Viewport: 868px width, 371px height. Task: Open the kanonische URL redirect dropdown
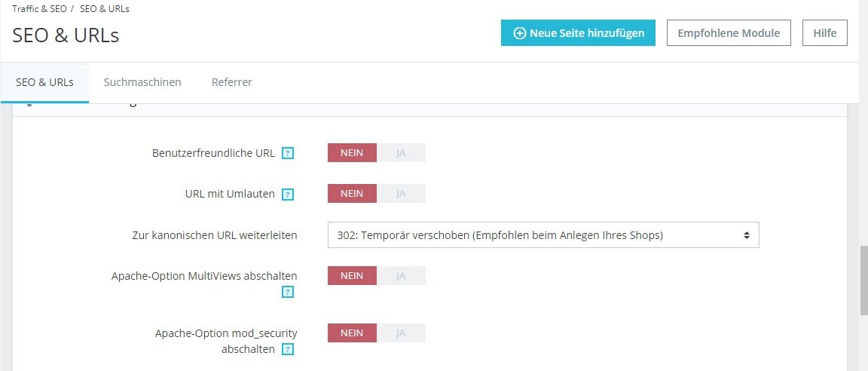(542, 235)
